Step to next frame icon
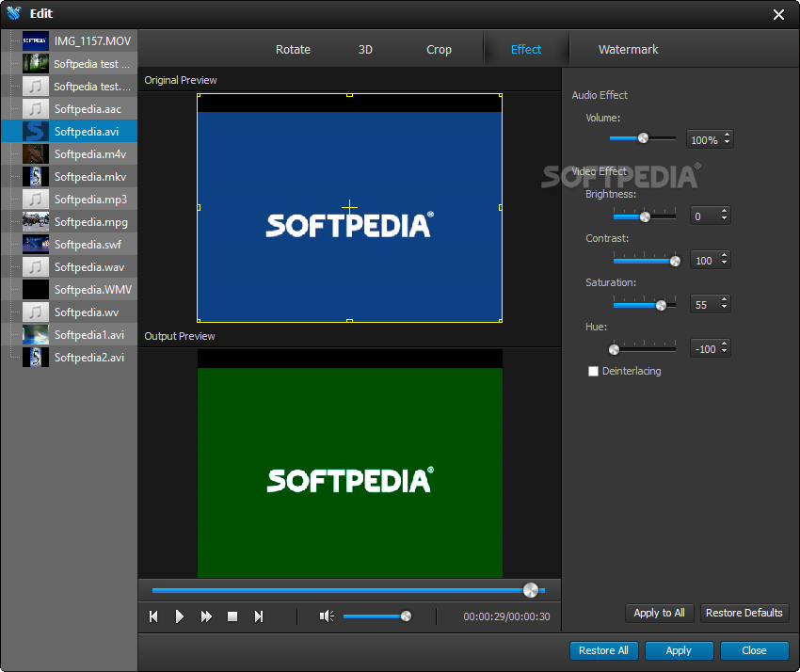 (x=259, y=616)
